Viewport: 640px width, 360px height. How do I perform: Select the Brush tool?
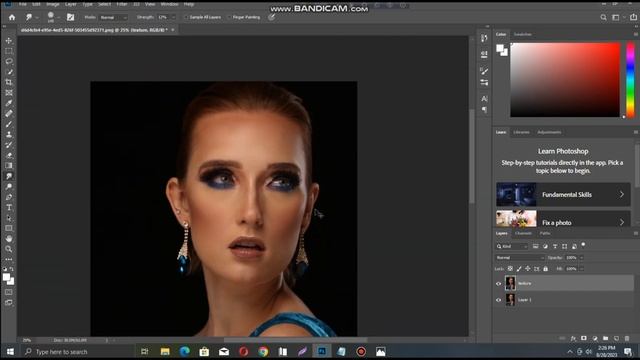(9, 124)
